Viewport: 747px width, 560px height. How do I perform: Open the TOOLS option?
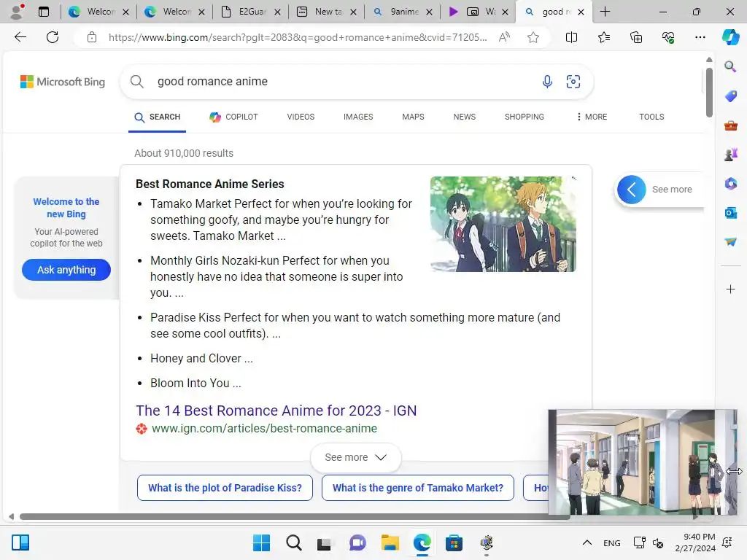pos(651,117)
